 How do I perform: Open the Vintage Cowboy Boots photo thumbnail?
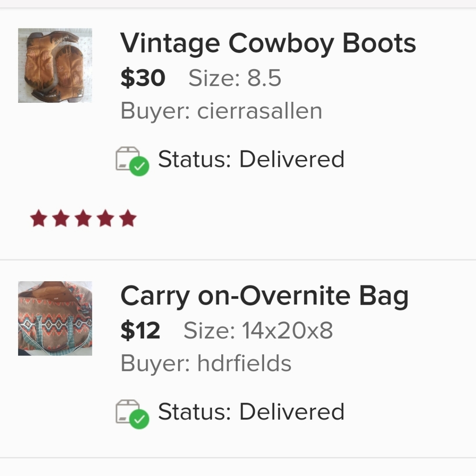[x=55, y=65]
